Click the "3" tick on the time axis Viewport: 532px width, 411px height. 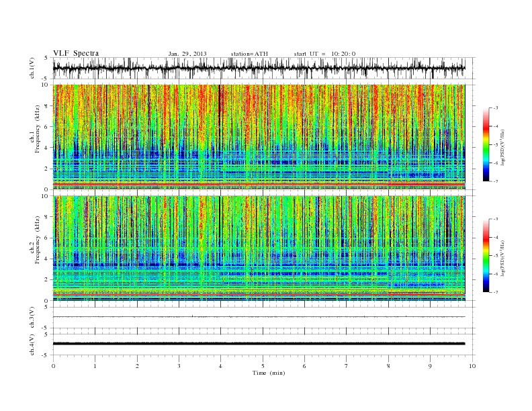click(179, 366)
